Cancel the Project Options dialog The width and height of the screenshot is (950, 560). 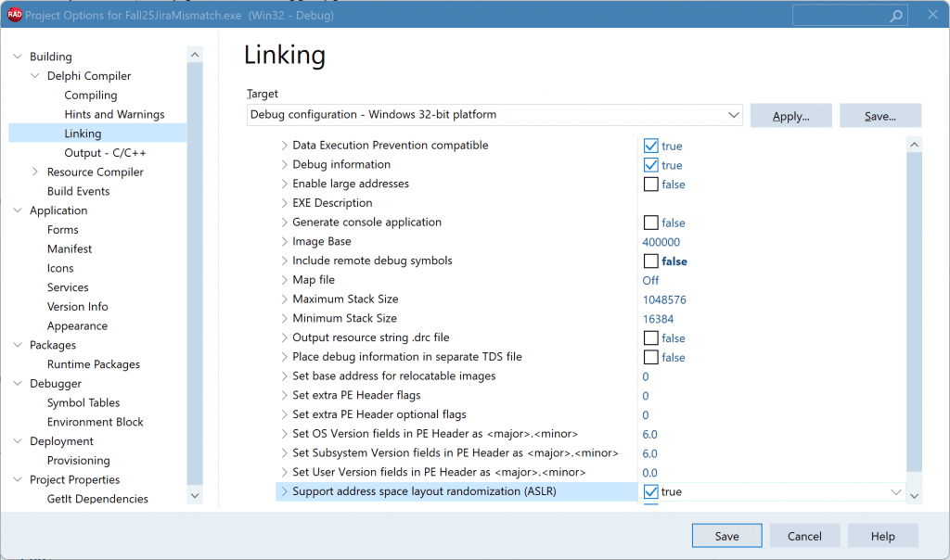[x=804, y=536]
